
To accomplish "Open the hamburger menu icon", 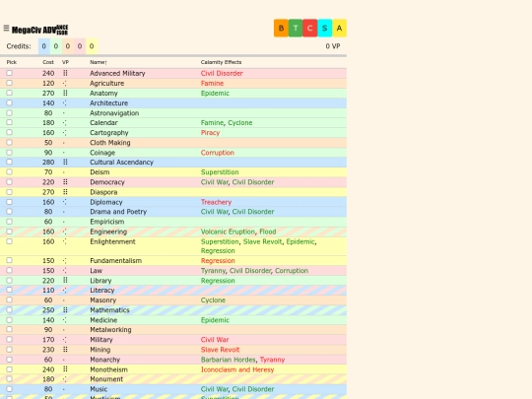I will (6, 29).
